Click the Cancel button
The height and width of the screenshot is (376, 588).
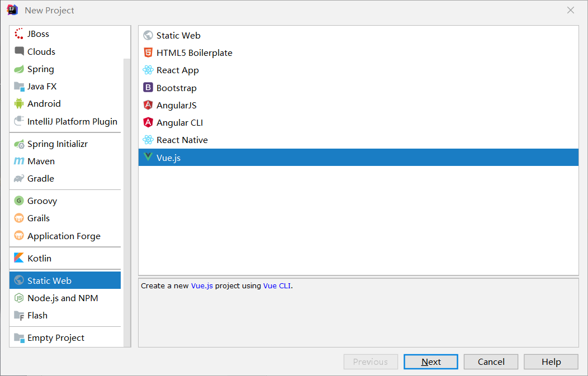click(x=491, y=362)
